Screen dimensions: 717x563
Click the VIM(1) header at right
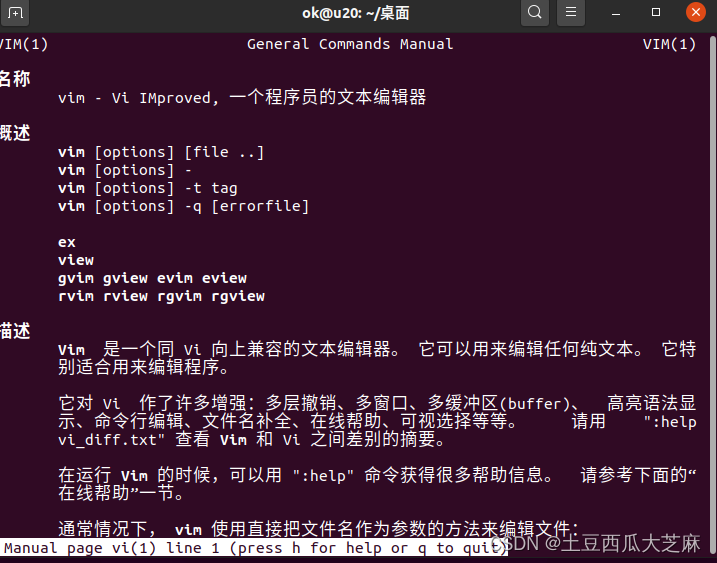(669, 44)
